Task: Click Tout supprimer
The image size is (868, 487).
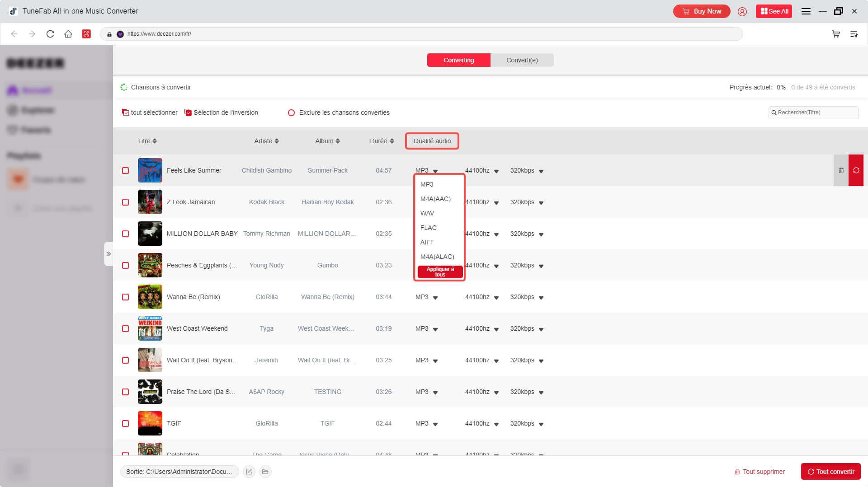Action: [x=759, y=472]
